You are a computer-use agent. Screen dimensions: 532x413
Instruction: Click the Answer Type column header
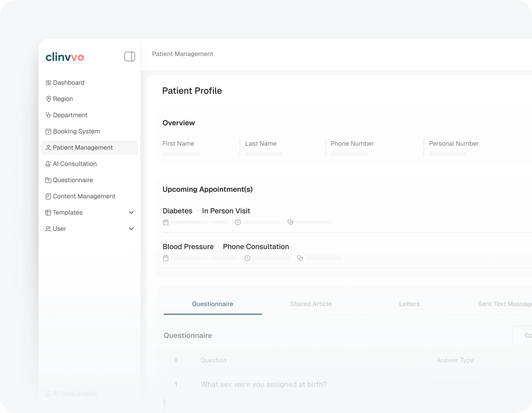455,360
